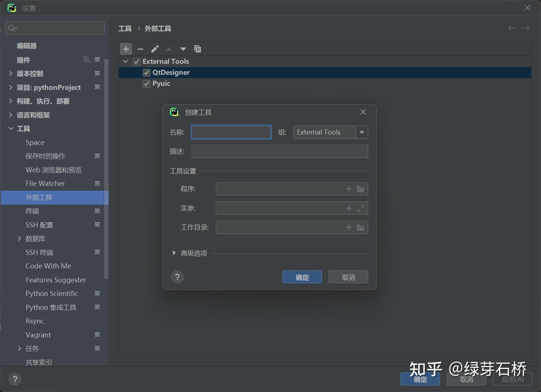
Task: Type a tool name in the 名称 field
Action: point(231,132)
